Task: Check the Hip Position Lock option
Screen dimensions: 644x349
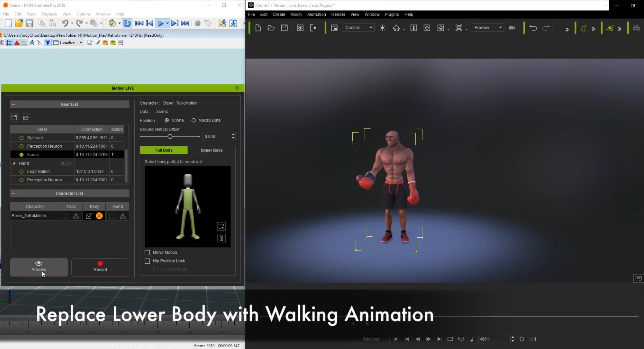Action: [x=147, y=261]
